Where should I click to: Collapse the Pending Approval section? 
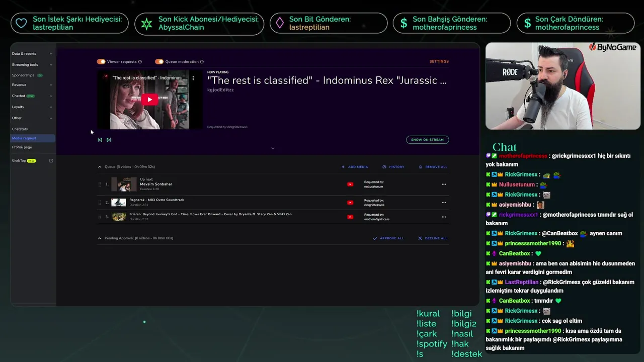point(100,238)
